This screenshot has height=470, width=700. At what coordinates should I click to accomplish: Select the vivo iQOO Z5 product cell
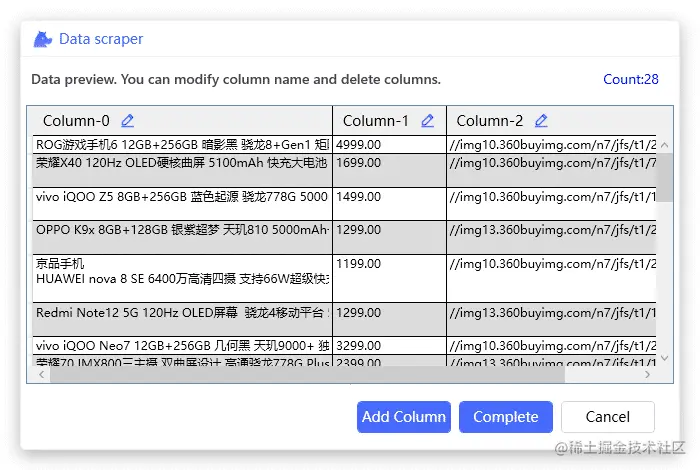pyautogui.click(x=182, y=204)
